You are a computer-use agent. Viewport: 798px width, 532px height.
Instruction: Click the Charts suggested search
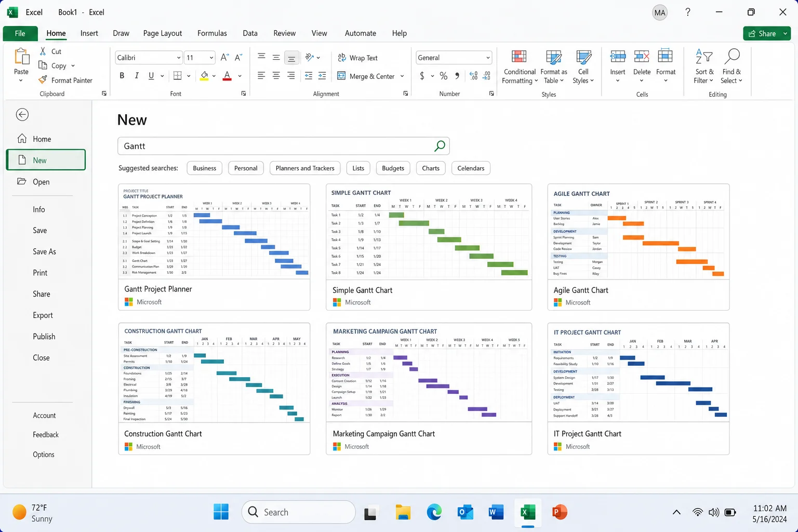pyautogui.click(x=431, y=168)
